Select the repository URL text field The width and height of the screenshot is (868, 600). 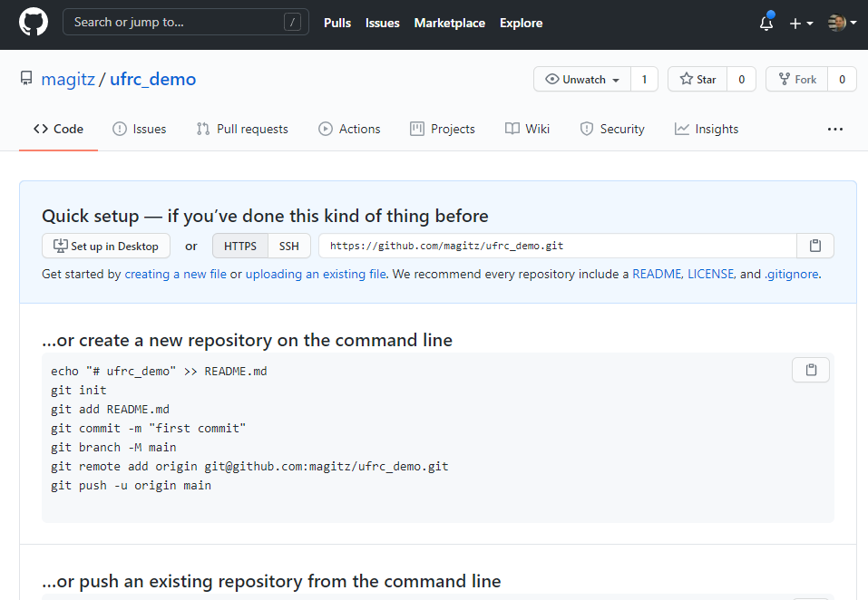pos(558,246)
